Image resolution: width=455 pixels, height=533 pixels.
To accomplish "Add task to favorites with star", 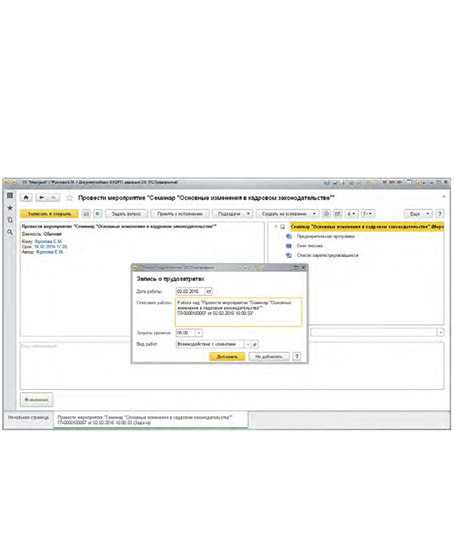I will tap(70, 198).
